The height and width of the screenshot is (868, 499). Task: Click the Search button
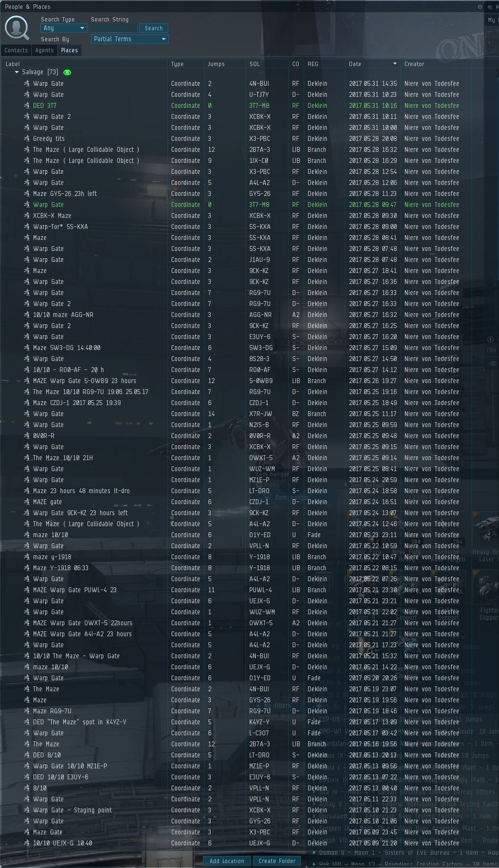click(x=153, y=28)
